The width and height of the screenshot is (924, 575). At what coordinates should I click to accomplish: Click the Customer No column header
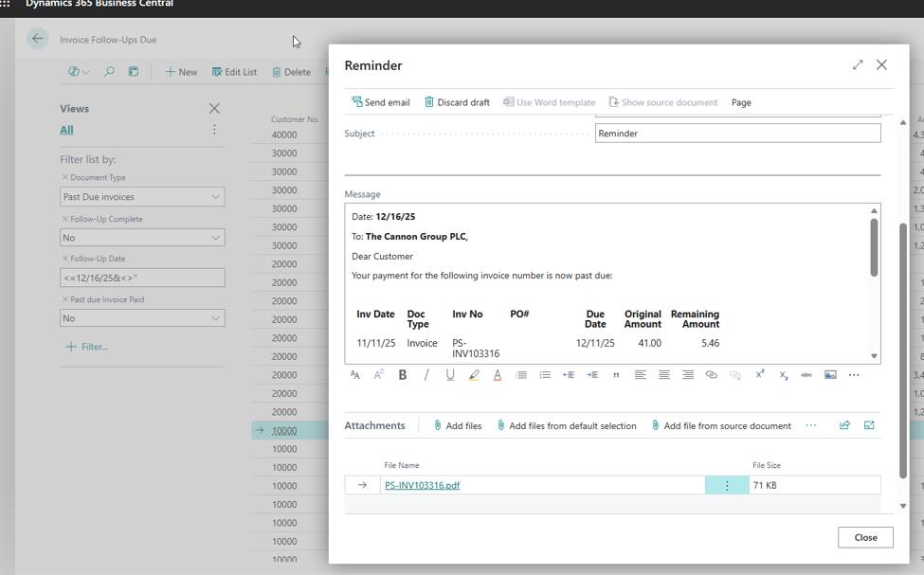click(294, 119)
